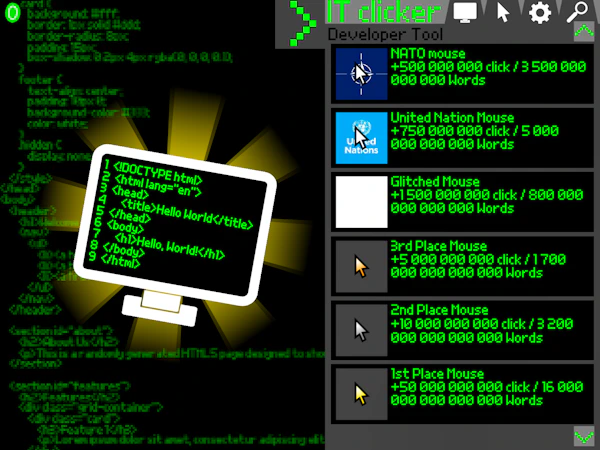Click the green zero counter at top left

pyautogui.click(x=12, y=13)
